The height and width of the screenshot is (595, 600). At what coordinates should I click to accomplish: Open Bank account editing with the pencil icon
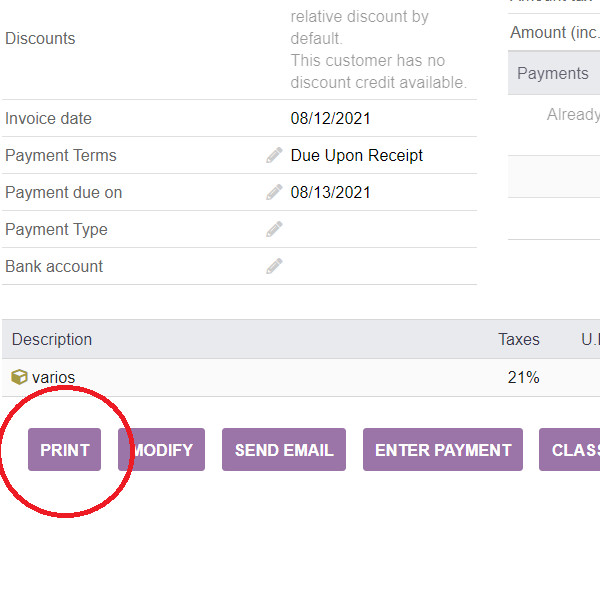click(x=274, y=266)
